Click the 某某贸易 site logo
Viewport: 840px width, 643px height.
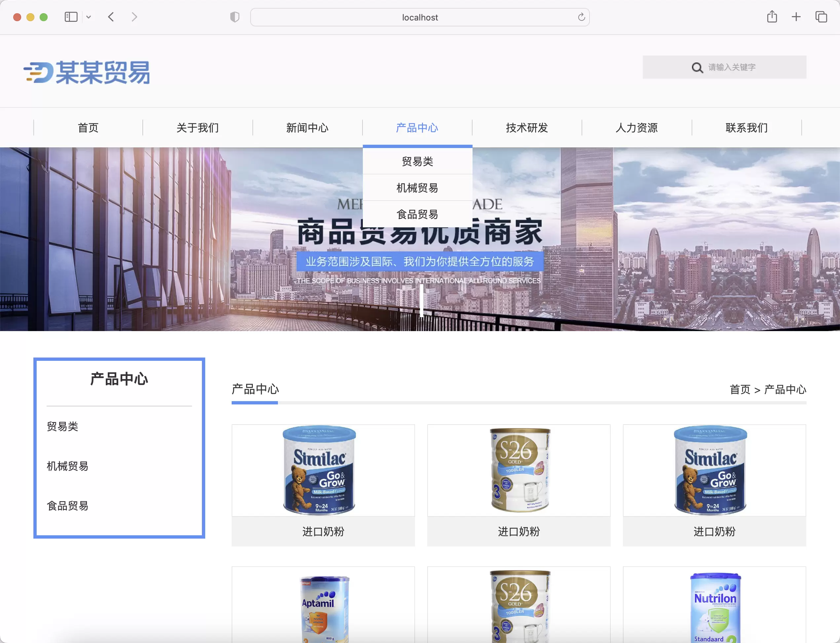coord(87,72)
